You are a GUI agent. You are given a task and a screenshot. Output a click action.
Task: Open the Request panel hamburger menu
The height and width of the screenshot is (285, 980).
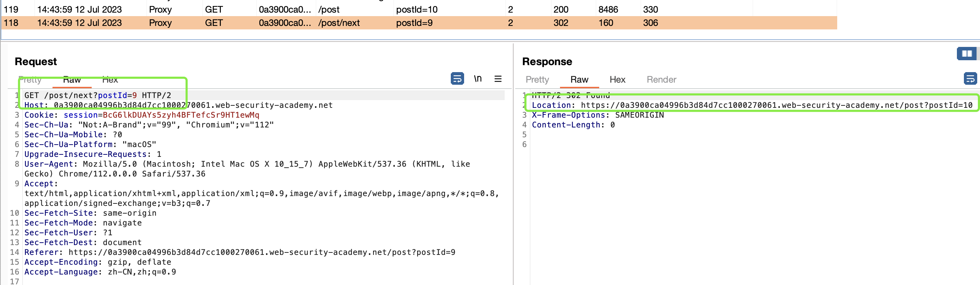[498, 79]
